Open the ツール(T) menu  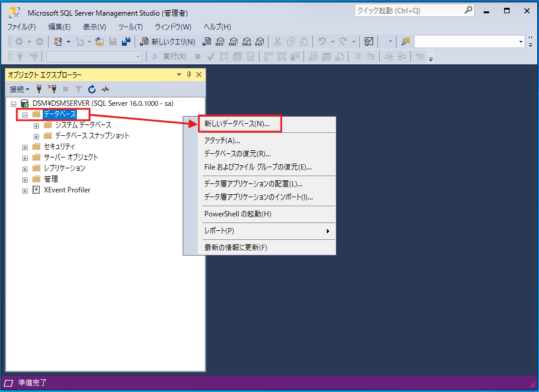tap(130, 27)
